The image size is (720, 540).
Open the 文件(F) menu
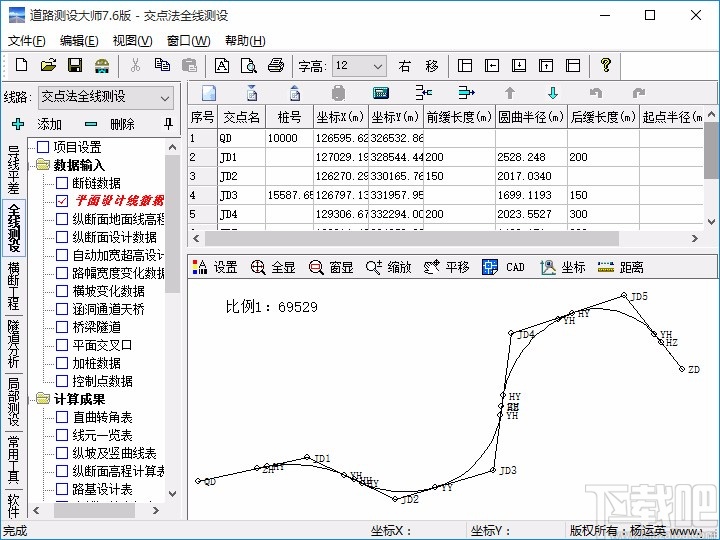27,41
